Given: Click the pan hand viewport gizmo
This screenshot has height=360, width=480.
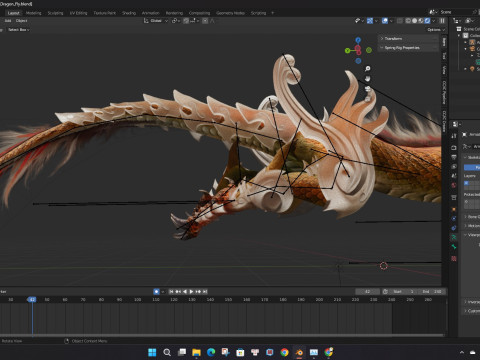Looking at the screenshot, I should (x=367, y=79).
